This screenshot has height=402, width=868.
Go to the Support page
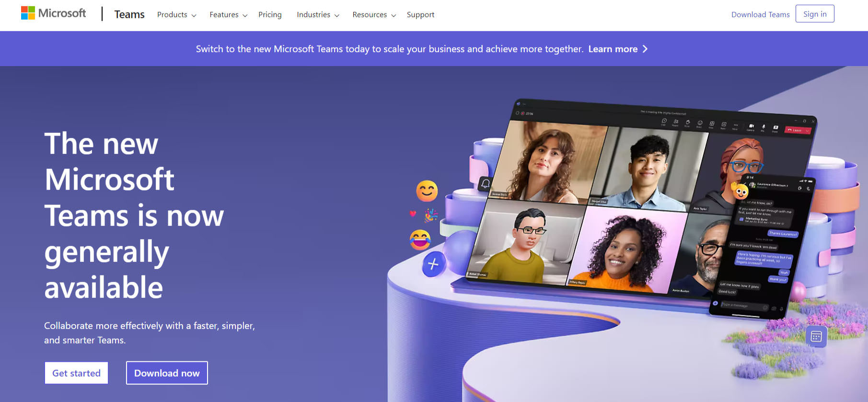(x=420, y=15)
